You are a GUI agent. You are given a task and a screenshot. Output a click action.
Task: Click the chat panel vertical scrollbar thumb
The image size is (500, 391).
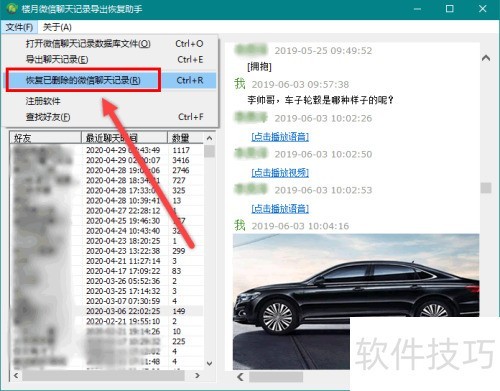point(486,188)
